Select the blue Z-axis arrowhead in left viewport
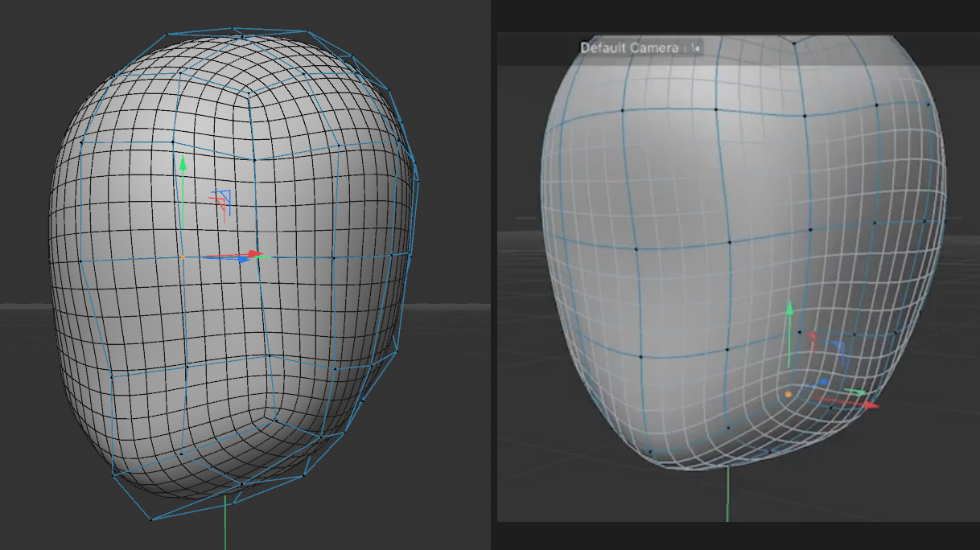 click(245, 260)
